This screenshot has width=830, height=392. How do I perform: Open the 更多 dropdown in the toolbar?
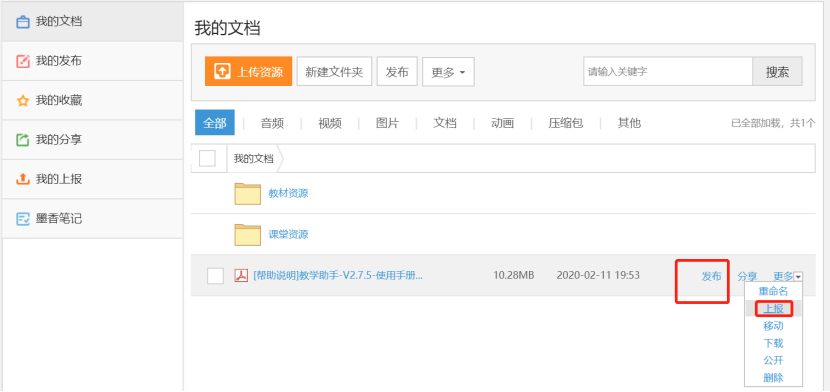[x=448, y=72]
